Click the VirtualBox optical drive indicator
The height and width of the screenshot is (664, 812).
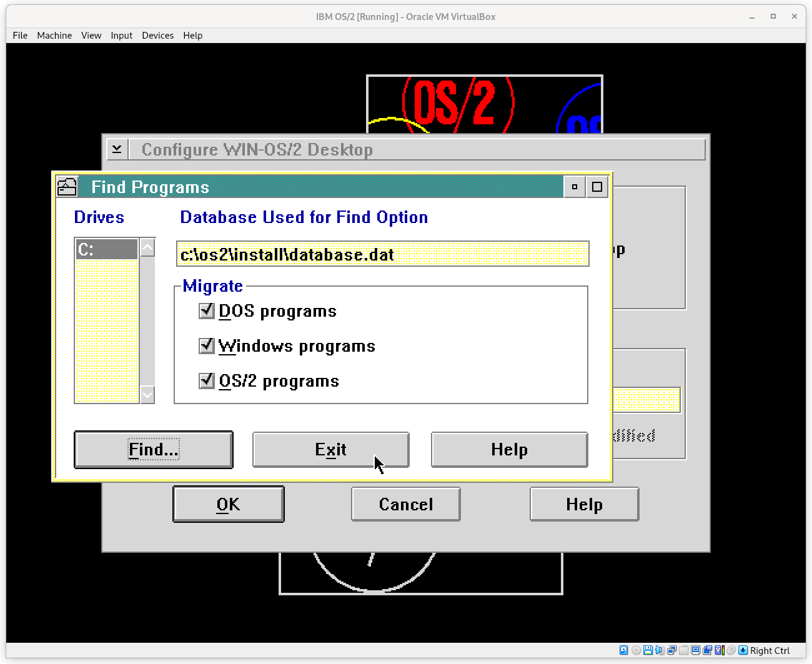636,650
